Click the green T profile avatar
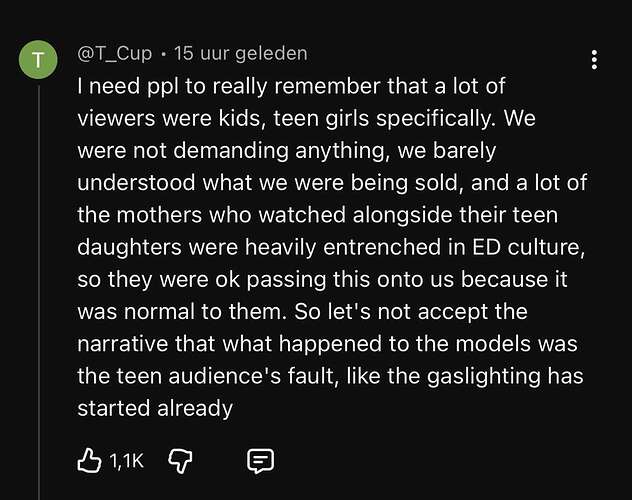 point(39,60)
